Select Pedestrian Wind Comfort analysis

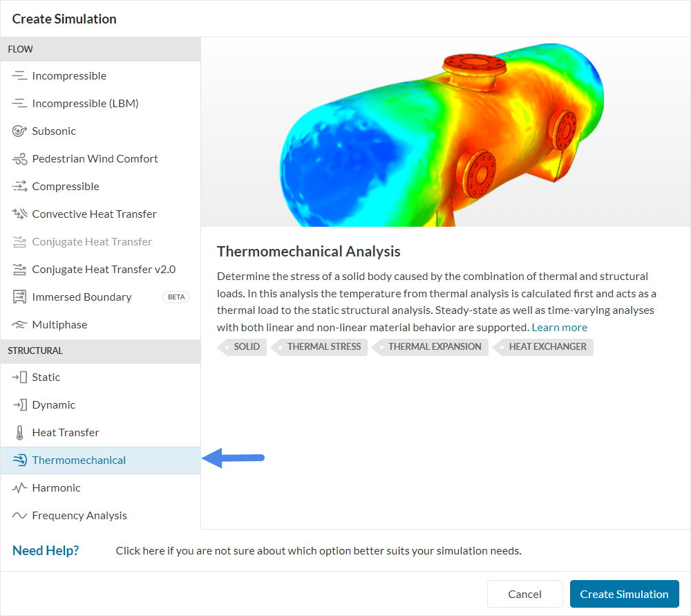point(94,158)
